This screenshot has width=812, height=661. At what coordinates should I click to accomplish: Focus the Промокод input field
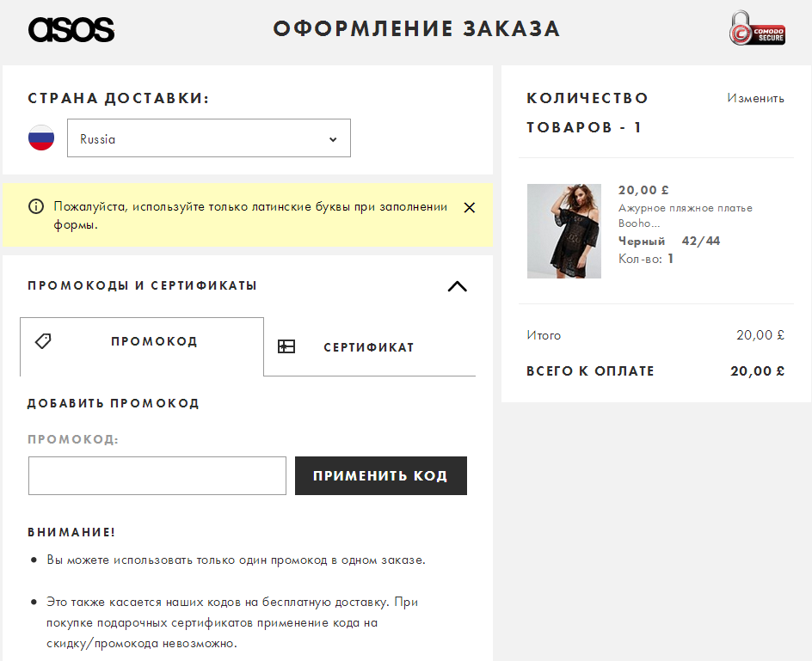click(x=157, y=476)
